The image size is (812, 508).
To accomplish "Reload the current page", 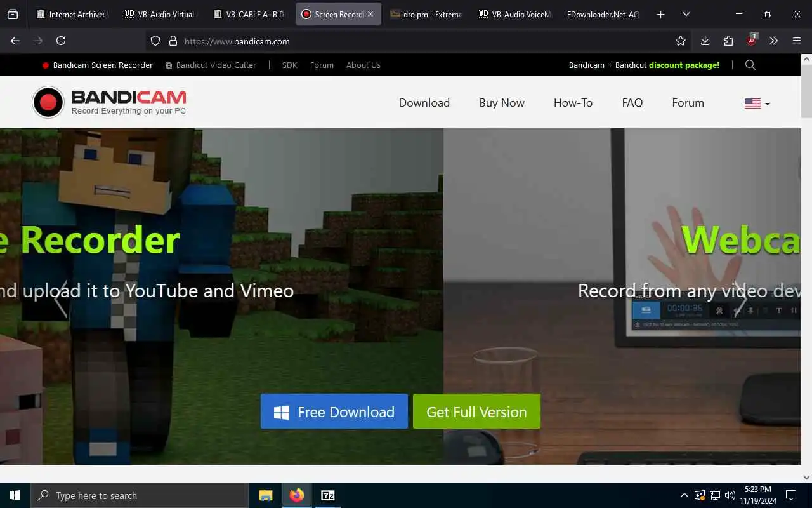I will [61, 41].
